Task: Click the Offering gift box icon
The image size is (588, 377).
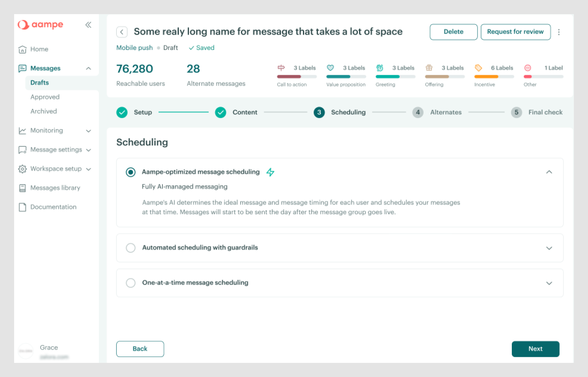Action: 429,68
